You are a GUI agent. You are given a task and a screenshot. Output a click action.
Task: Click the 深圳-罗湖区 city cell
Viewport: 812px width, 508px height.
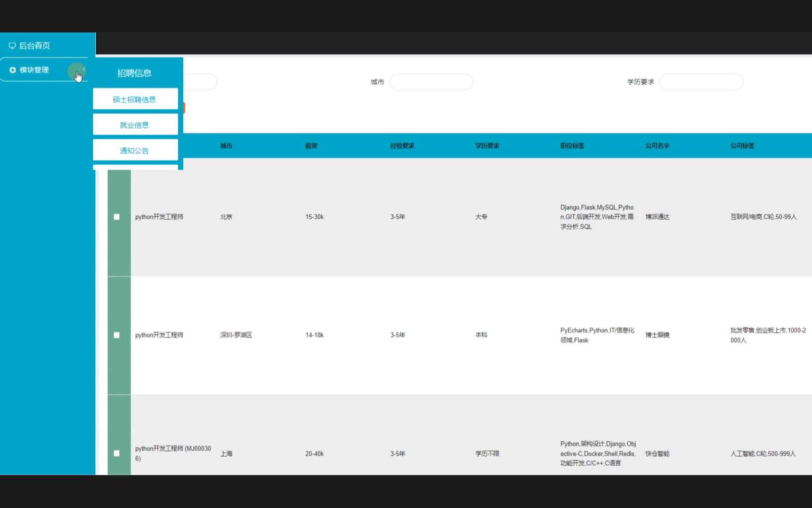[x=236, y=335]
